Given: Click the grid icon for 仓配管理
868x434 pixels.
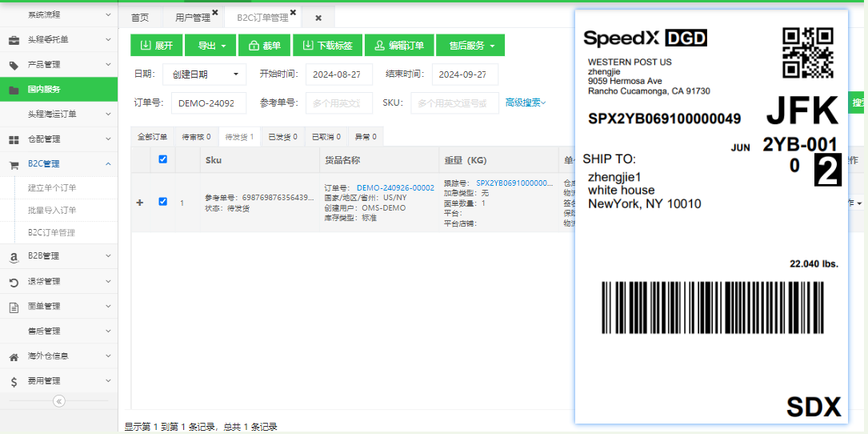Looking at the screenshot, I should coord(14,139).
